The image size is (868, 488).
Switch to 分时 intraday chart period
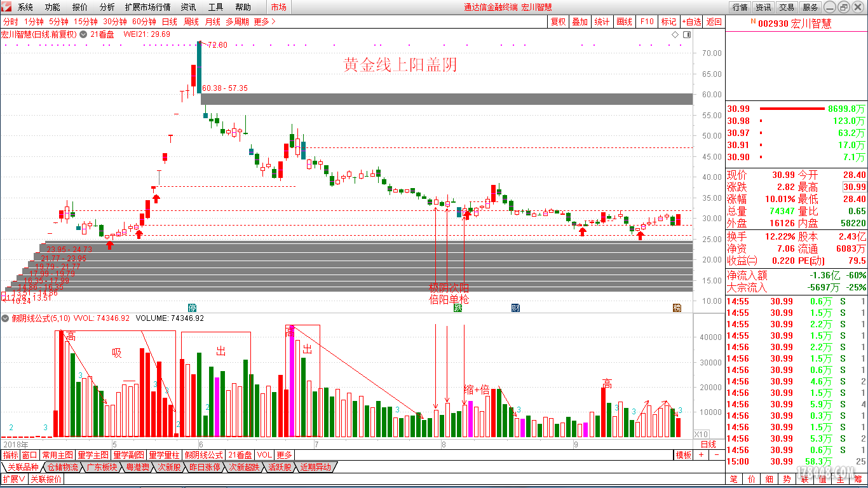[11, 22]
